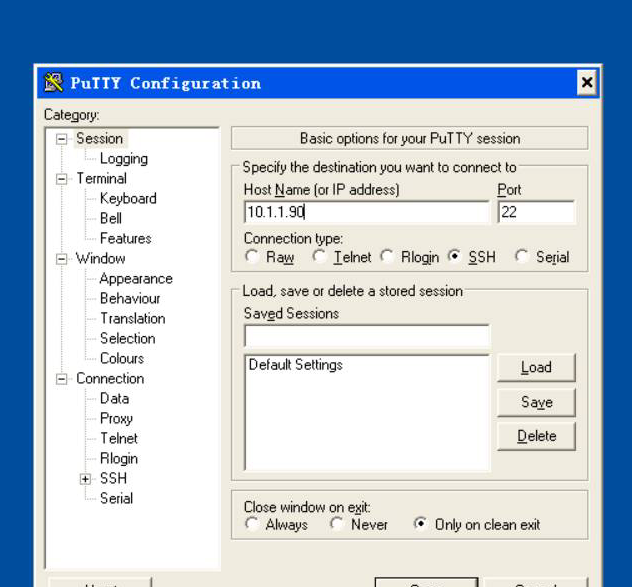Close the PuTTY Configuration window
This screenshot has height=587, width=632.
[x=587, y=83]
